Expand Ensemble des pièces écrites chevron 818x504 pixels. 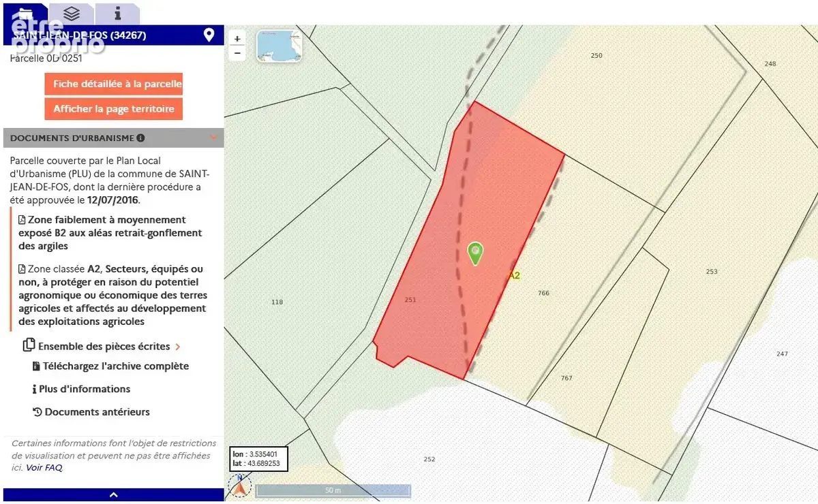point(178,347)
